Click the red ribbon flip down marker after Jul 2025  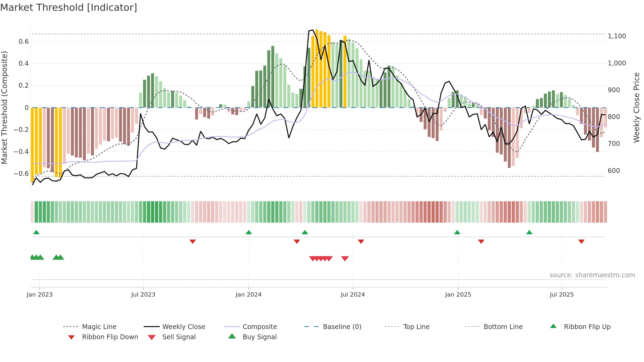click(581, 242)
